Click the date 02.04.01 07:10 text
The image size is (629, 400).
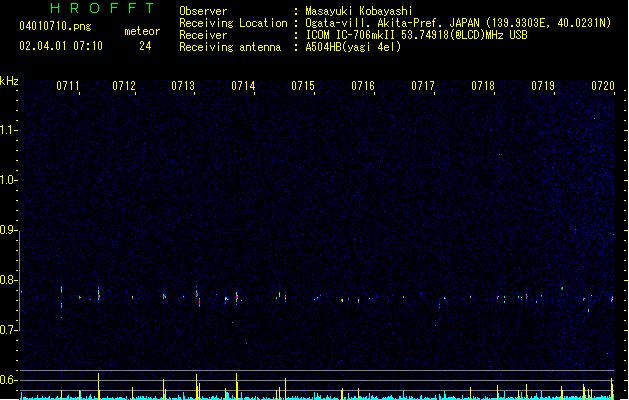pos(61,46)
